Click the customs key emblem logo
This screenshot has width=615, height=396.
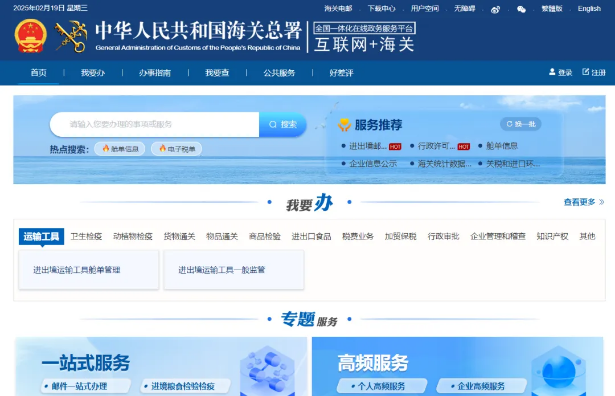[71, 36]
